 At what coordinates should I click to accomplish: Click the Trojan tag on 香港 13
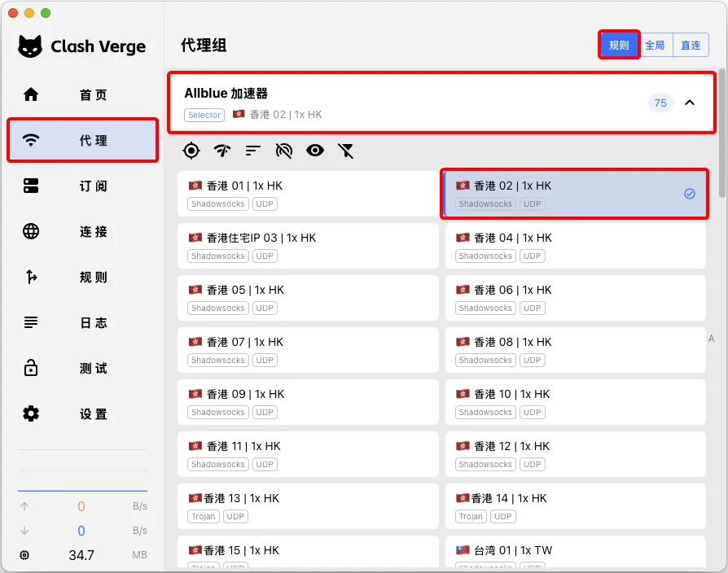click(204, 516)
